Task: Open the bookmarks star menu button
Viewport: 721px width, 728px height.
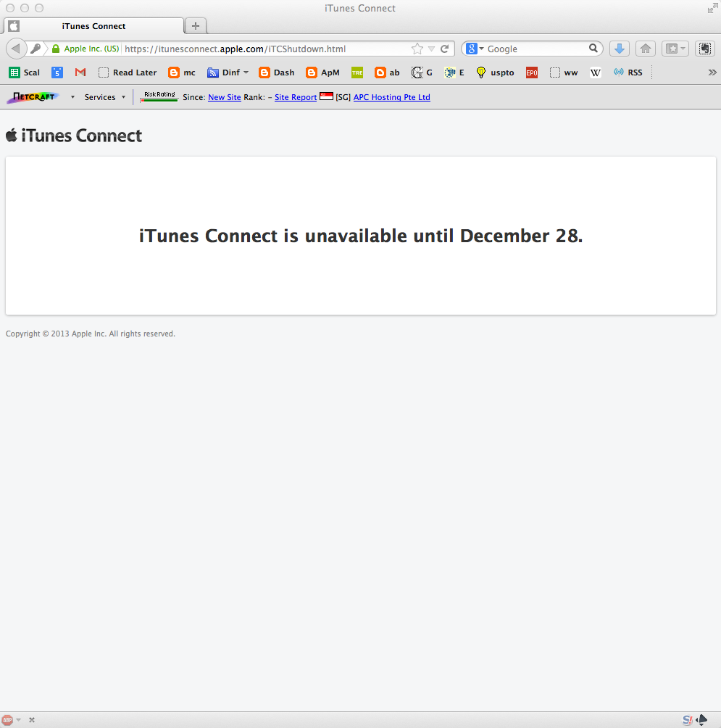Action: coord(675,49)
